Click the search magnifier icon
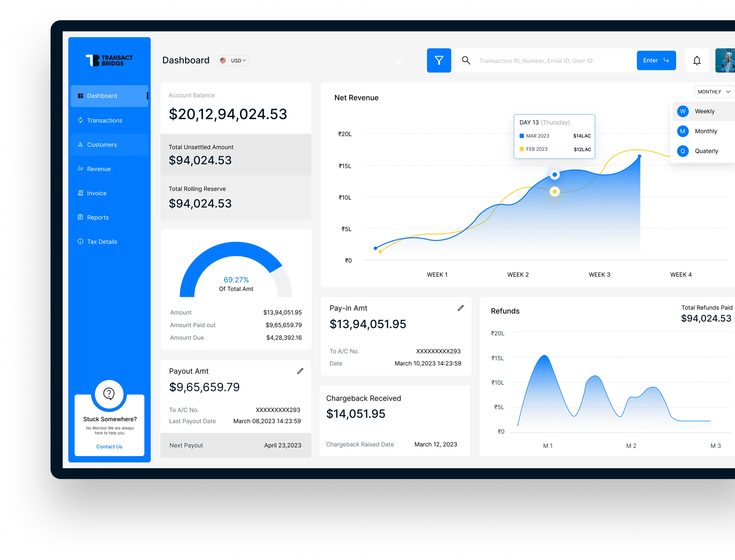 (466, 60)
